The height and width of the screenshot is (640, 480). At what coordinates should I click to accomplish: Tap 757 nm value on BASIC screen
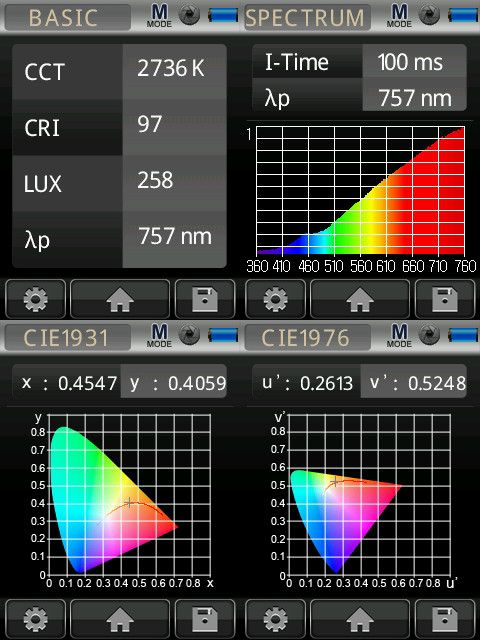(174, 239)
